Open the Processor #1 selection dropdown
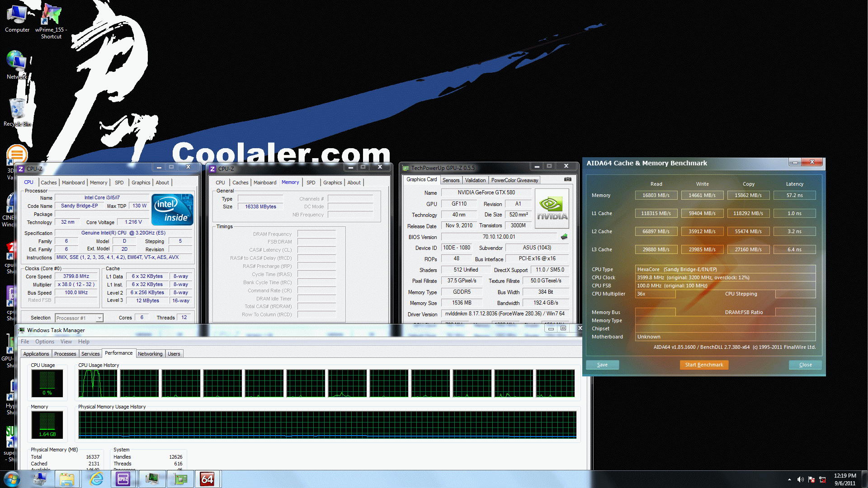The image size is (868, 488). coord(79,318)
